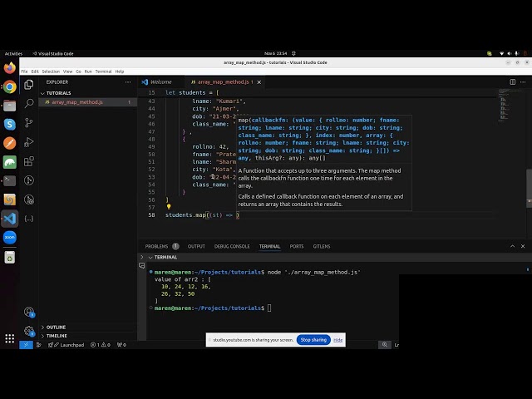
Task: Click the Stop sharing button
Action: click(313, 340)
